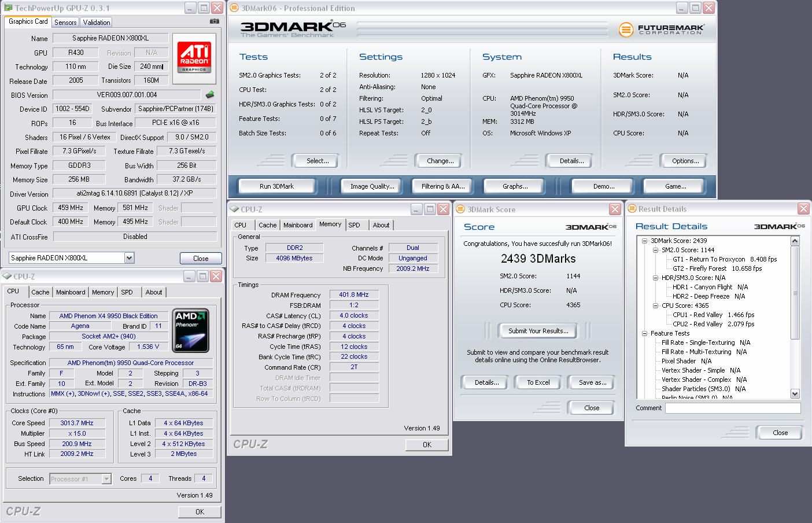Click the Futuremark Corporation logo
The width and height of the screenshot is (812, 523).
pos(662,30)
